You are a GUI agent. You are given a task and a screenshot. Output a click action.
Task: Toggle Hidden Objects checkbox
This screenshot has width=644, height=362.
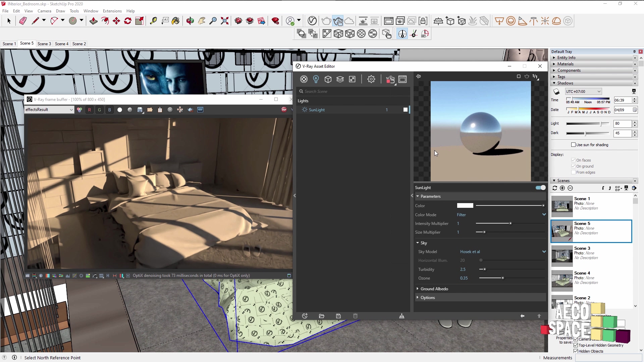point(576,351)
